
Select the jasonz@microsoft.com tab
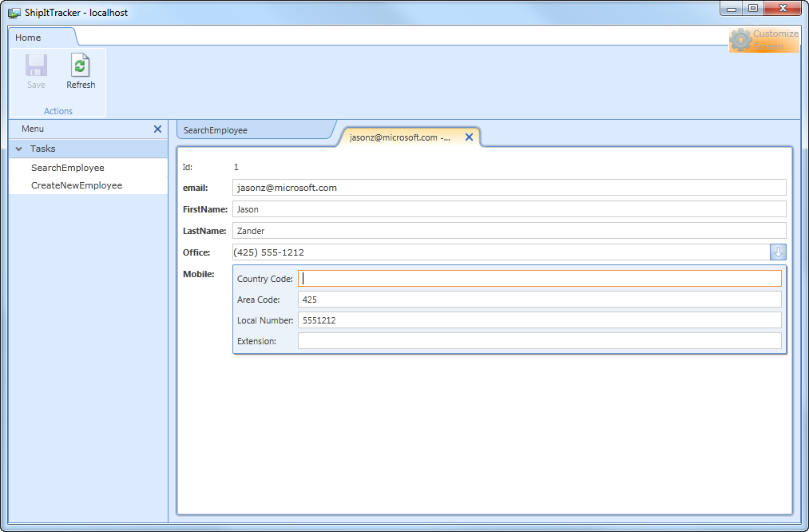tap(399, 137)
